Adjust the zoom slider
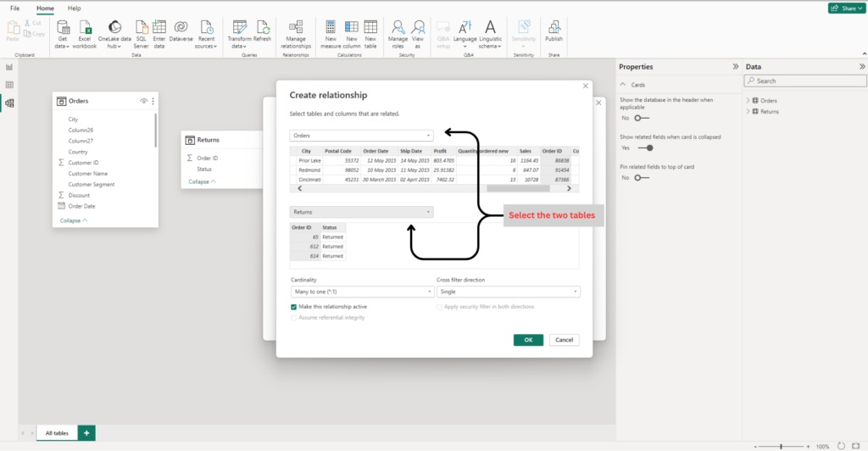Screen dimensions: 868x451 coord(781,446)
